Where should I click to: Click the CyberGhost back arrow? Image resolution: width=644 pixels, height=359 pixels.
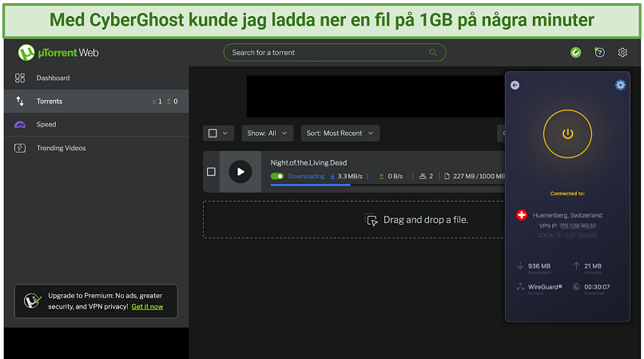tap(515, 85)
